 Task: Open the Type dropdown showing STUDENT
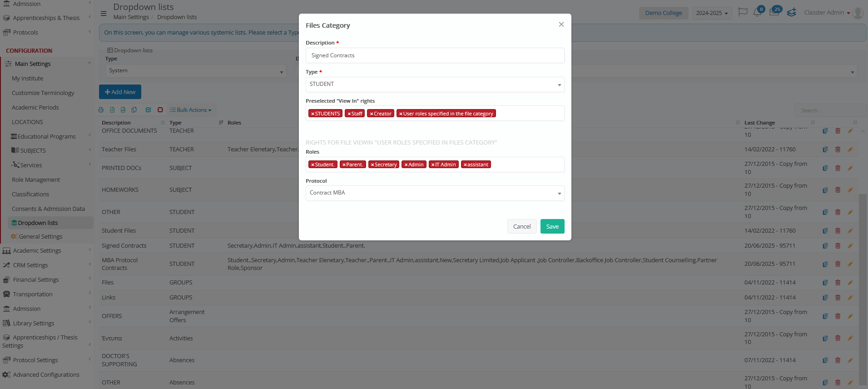click(435, 85)
